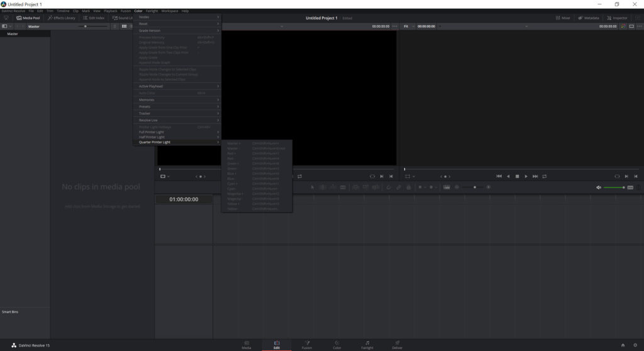Toggle the Mixer panel
The height and width of the screenshot is (351, 644).
click(563, 18)
